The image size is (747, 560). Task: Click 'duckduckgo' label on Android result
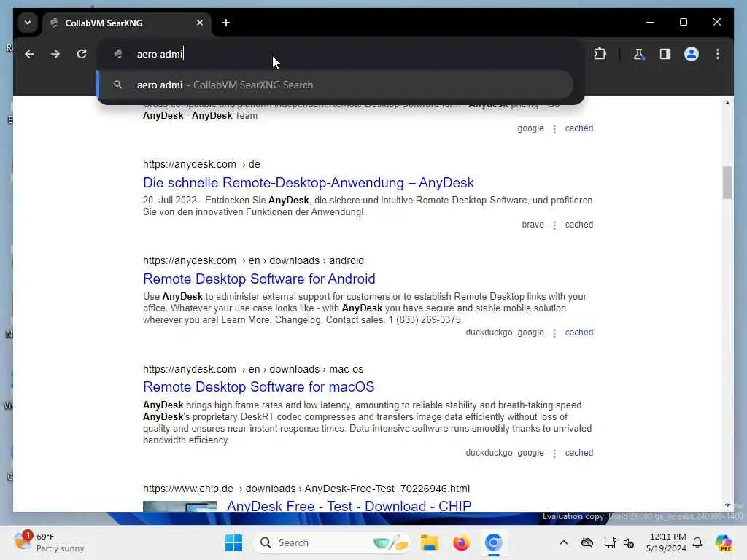[x=489, y=332]
